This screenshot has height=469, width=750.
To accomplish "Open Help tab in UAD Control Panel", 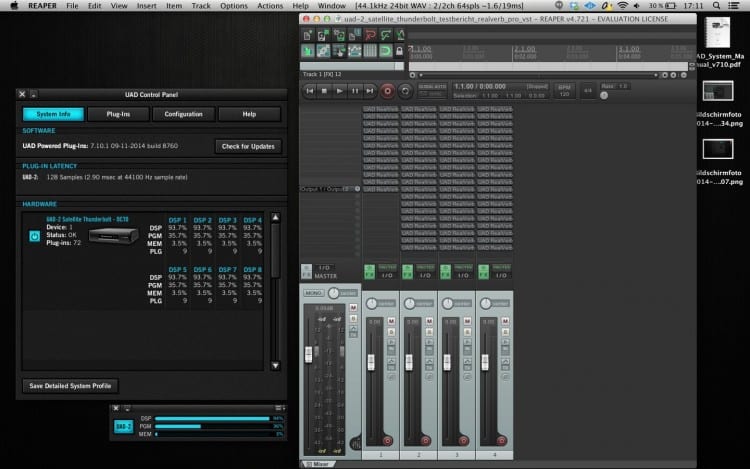I will (x=249, y=114).
